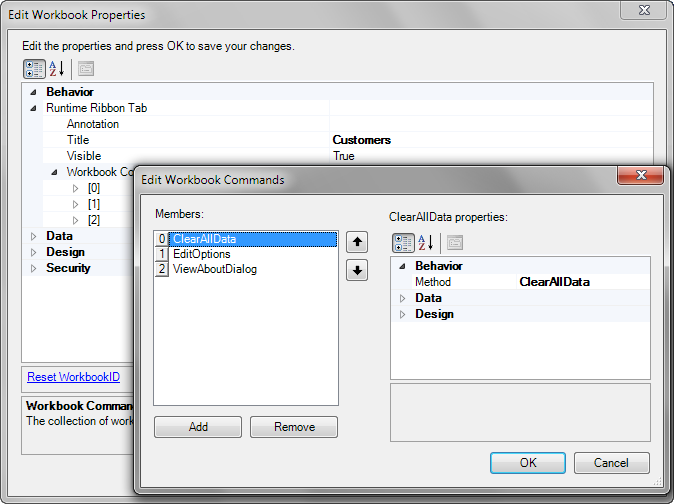Image resolution: width=674 pixels, height=504 pixels.
Task: Click index 0 header in Members list
Action: [x=162, y=239]
